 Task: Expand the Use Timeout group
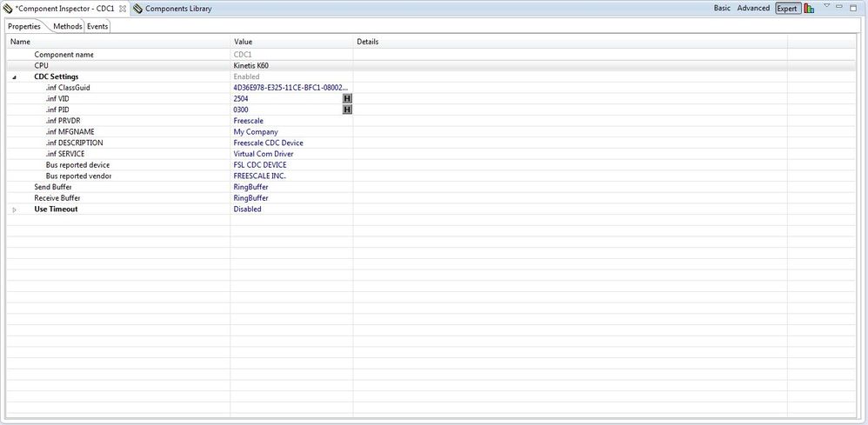(x=15, y=209)
